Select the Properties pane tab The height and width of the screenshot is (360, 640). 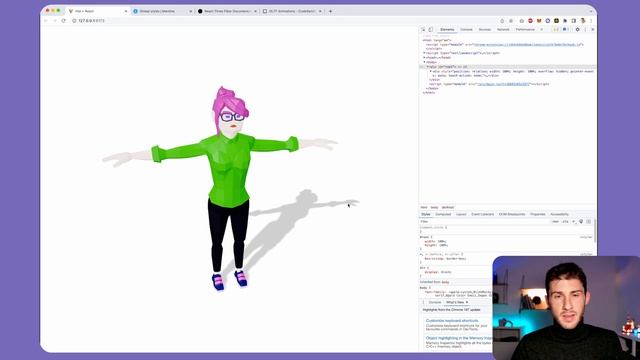538,214
